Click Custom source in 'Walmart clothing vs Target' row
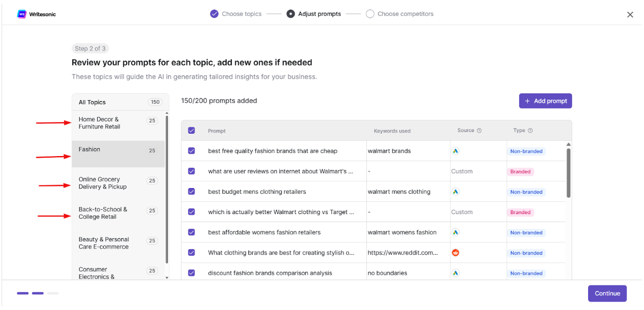644x310 pixels. coord(462,212)
